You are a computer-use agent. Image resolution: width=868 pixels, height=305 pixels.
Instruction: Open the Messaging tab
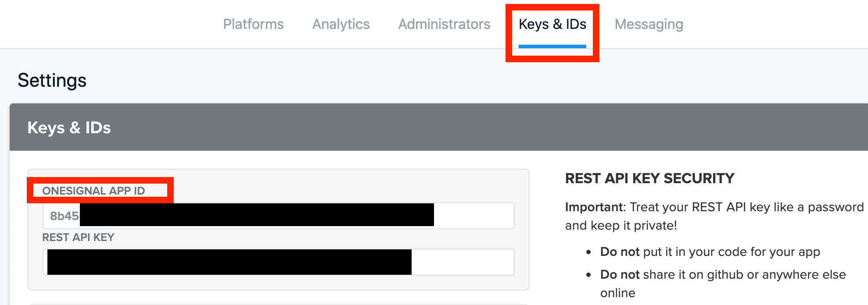coord(649,24)
